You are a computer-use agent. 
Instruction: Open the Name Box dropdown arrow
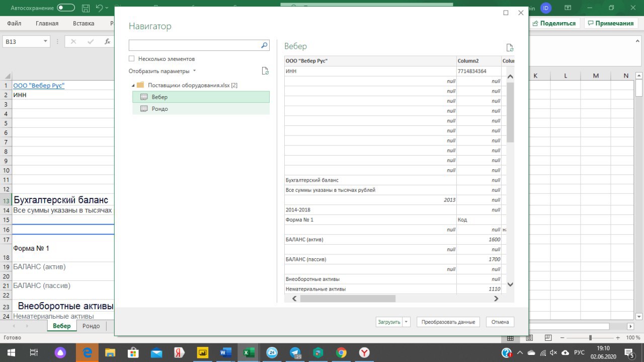point(46,42)
